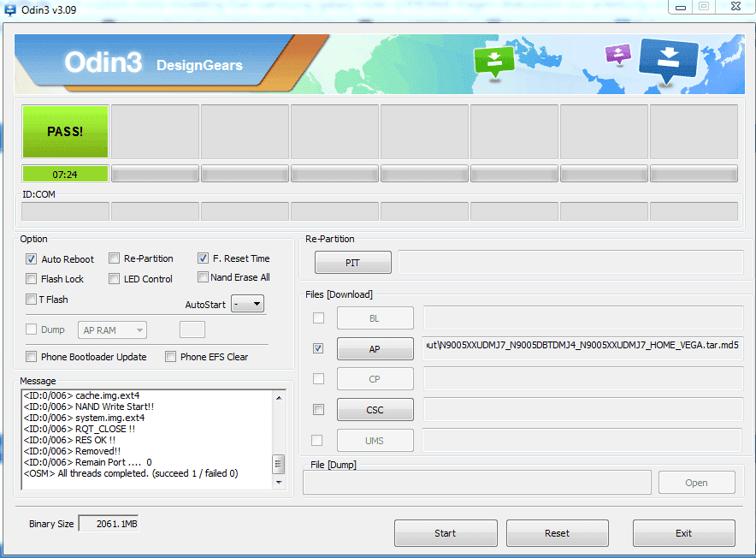This screenshot has height=558, width=756.
Task: Click the Exit button
Action: [x=683, y=533]
